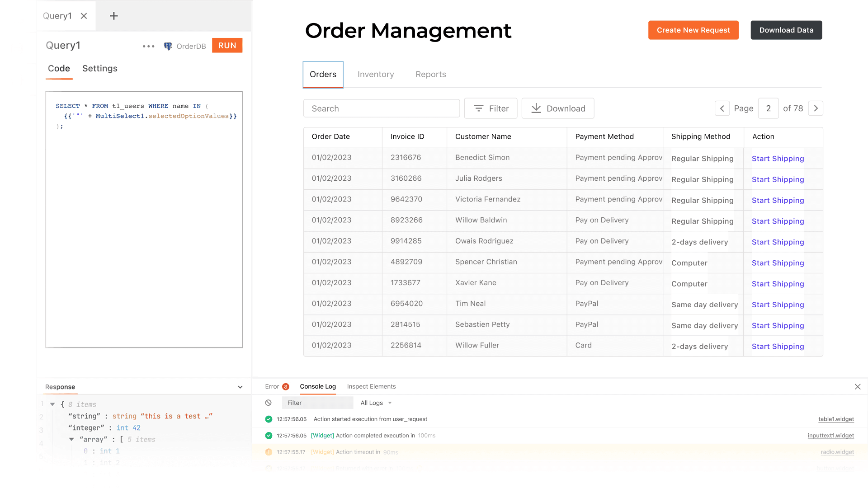Click the Download Data button

786,30
